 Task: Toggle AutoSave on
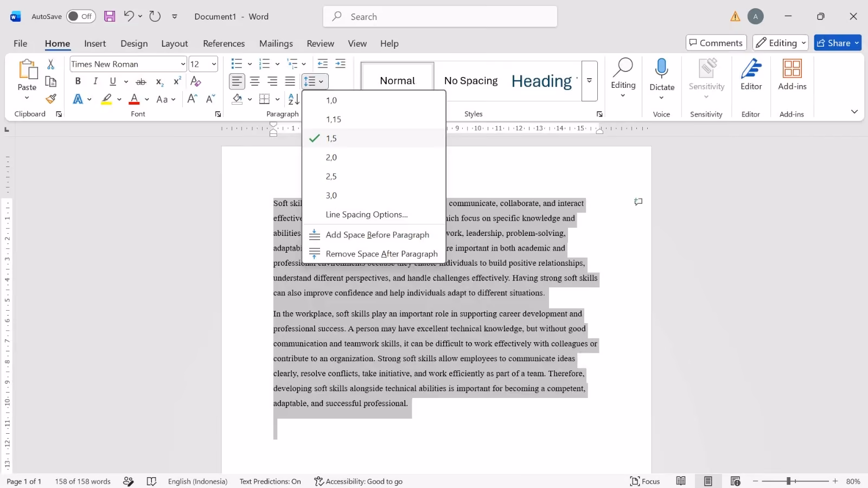[81, 16]
